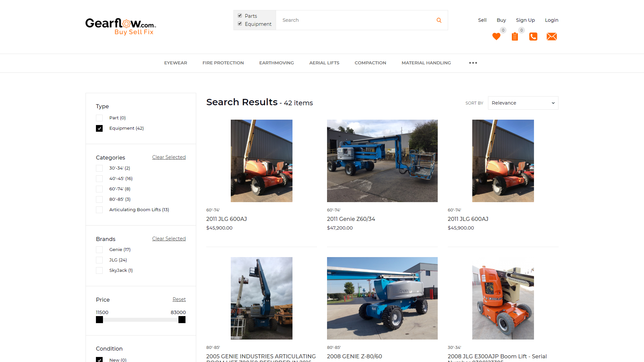
Task: Click the Reset price filter link
Action: coord(179,299)
